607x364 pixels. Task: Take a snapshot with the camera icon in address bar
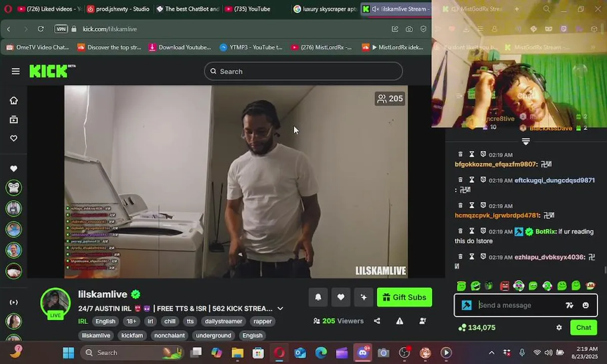tap(409, 29)
